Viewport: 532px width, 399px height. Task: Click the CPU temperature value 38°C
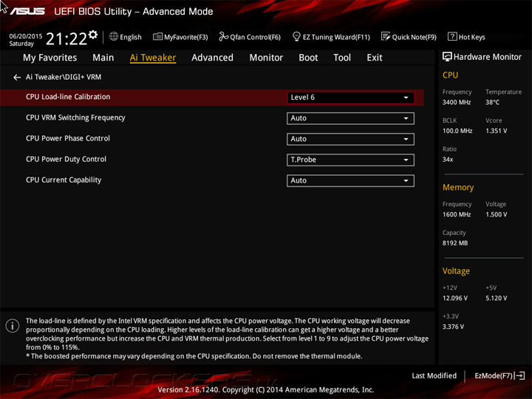(492, 102)
